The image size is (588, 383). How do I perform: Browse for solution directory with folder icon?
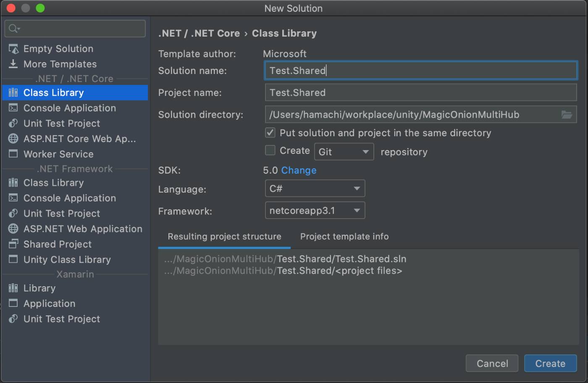(567, 114)
